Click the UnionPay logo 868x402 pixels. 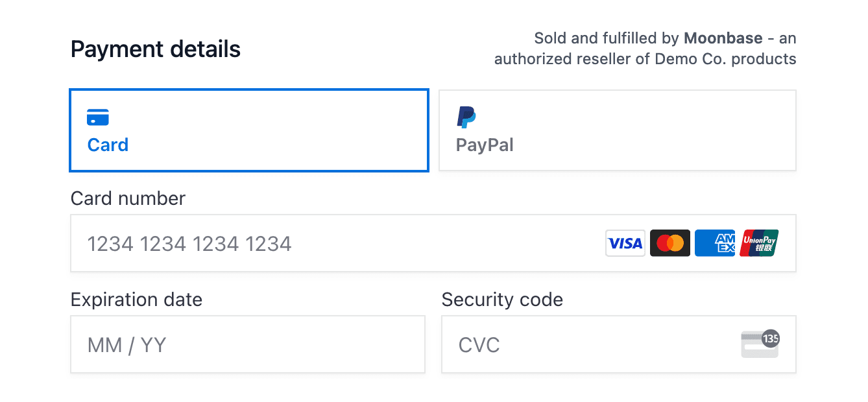pyautogui.click(x=759, y=243)
